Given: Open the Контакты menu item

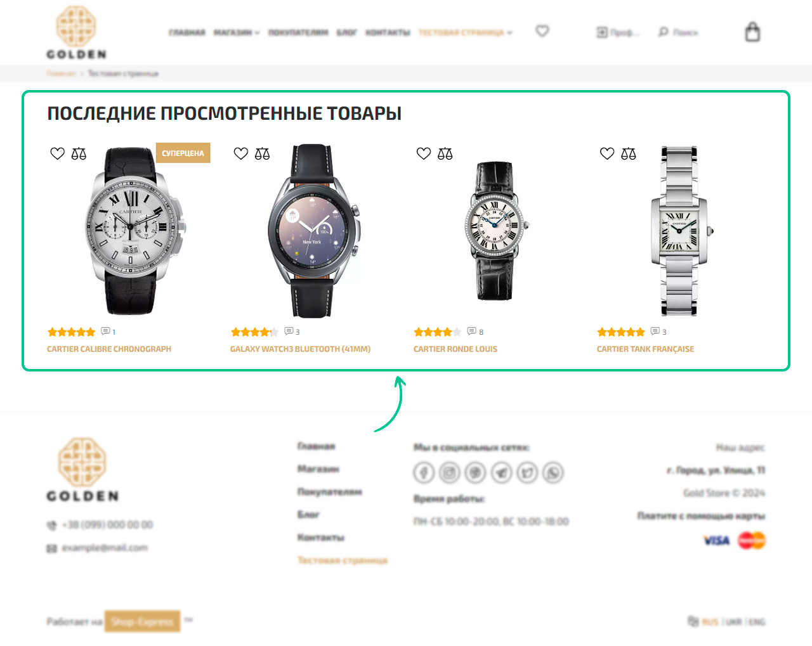Looking at the screenshot, I should 388,32.
